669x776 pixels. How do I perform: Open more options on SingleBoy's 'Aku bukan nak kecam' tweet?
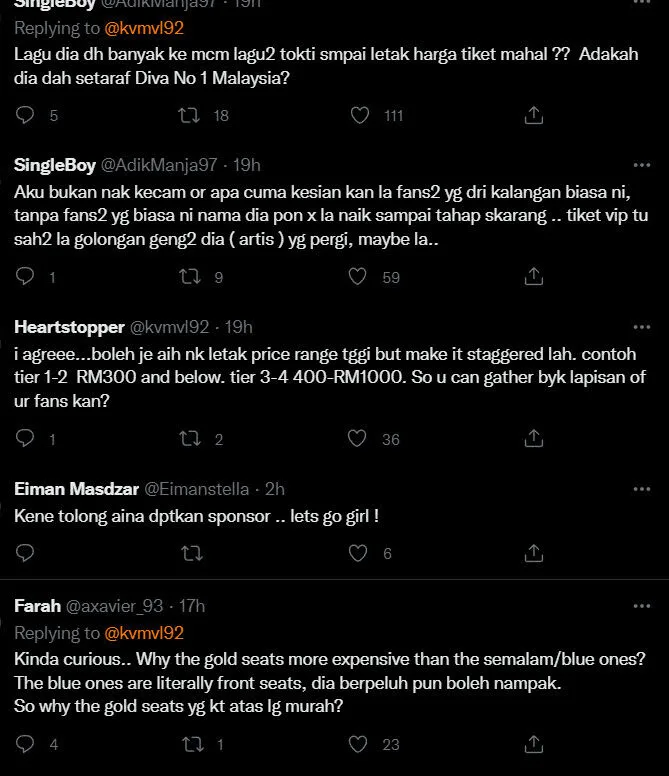641,164
